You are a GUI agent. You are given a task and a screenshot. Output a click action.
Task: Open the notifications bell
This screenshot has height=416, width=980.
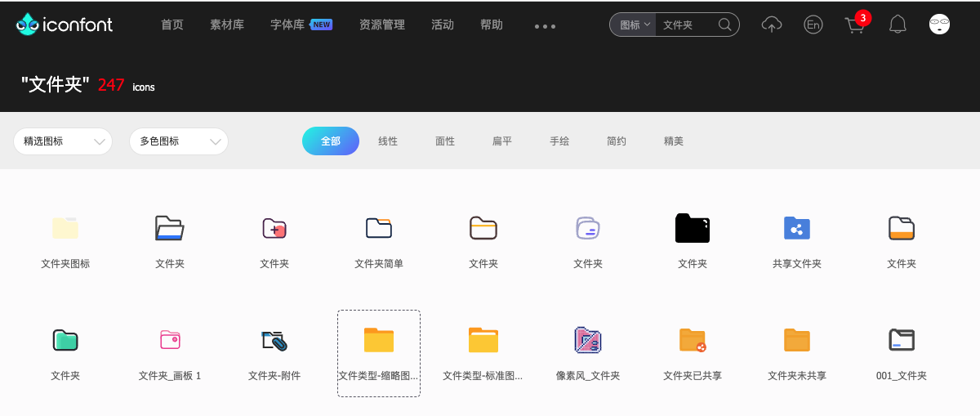coord(898,25)
